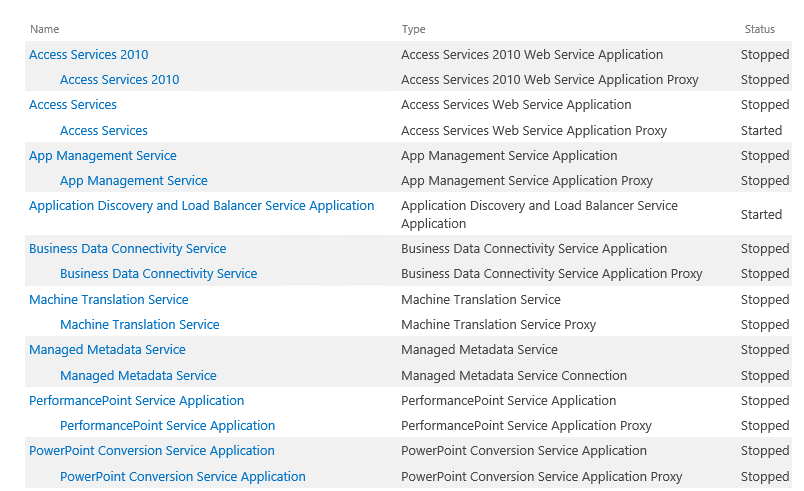Screen dimensions: 804x491
Task: Click the Type column header
Action: [413, 30]
